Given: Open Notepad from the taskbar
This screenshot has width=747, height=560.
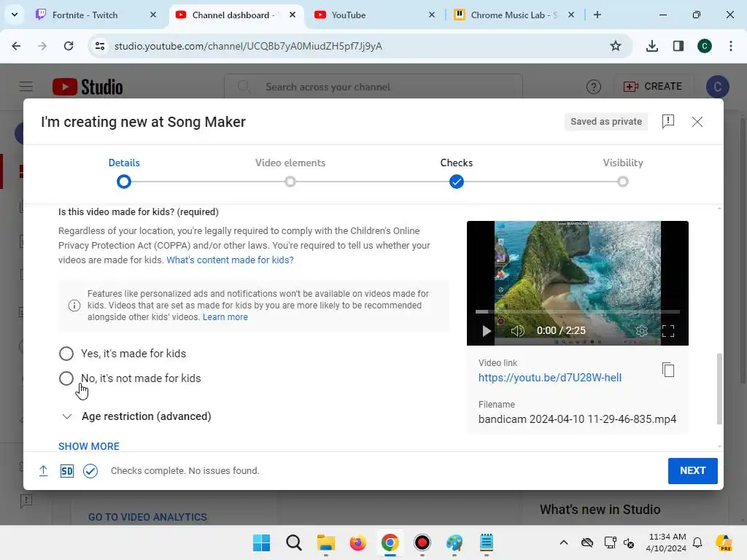Looking at the screenshot, I should pyautogui.click(x=486, y=542).
